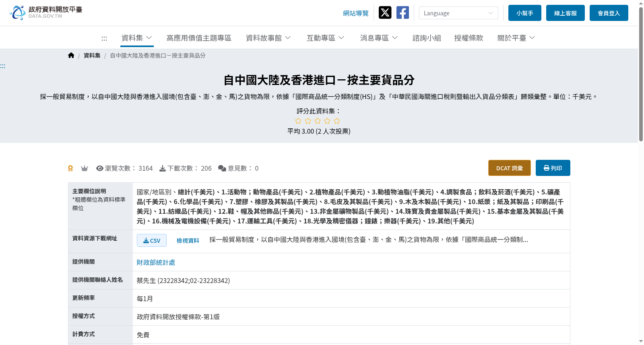
Task: Click the accessibility anchor dots before 資料集 menu
Action: tap(104, 38)
